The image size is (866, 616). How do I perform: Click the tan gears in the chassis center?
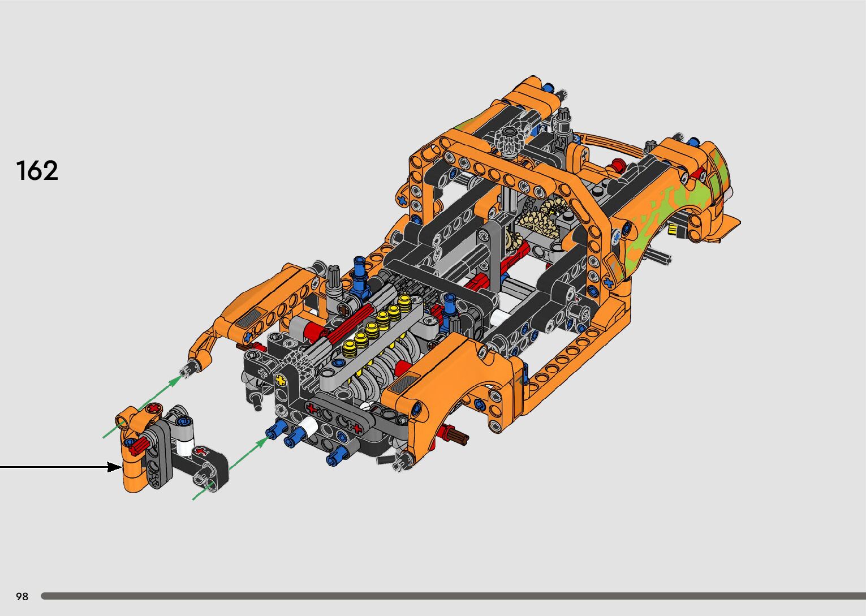tap(540, 218)
